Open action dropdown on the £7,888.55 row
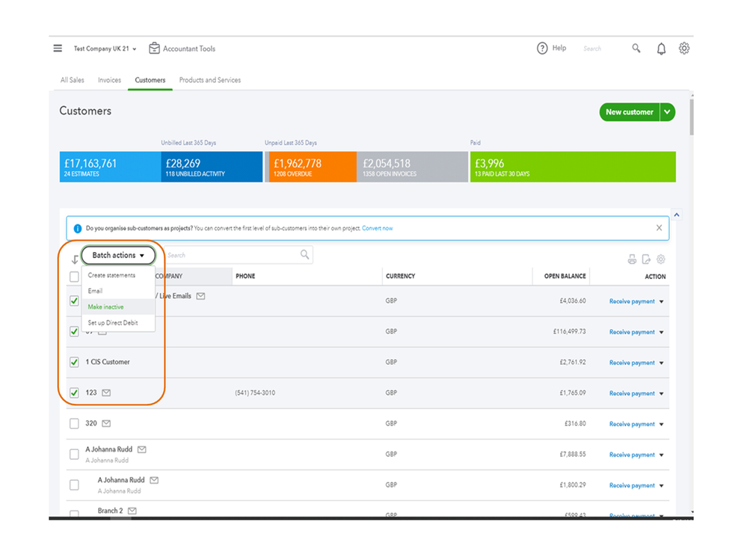747x560 pixels. [x=662, y=455]
